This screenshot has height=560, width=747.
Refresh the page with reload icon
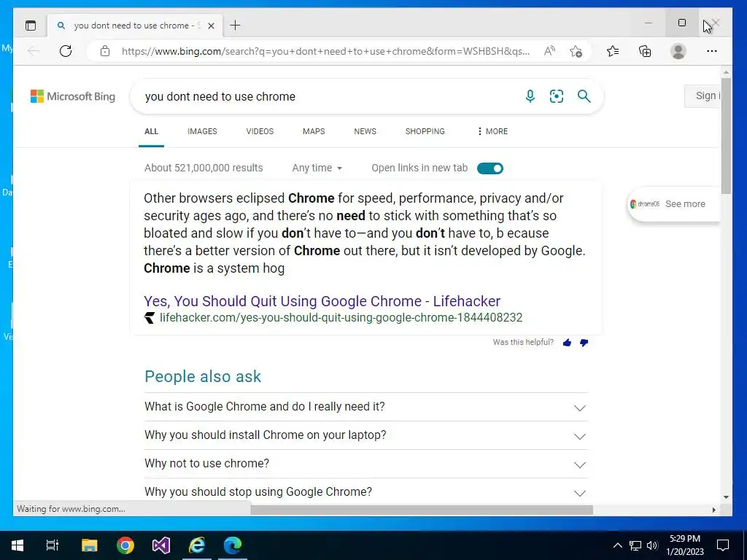66,51
